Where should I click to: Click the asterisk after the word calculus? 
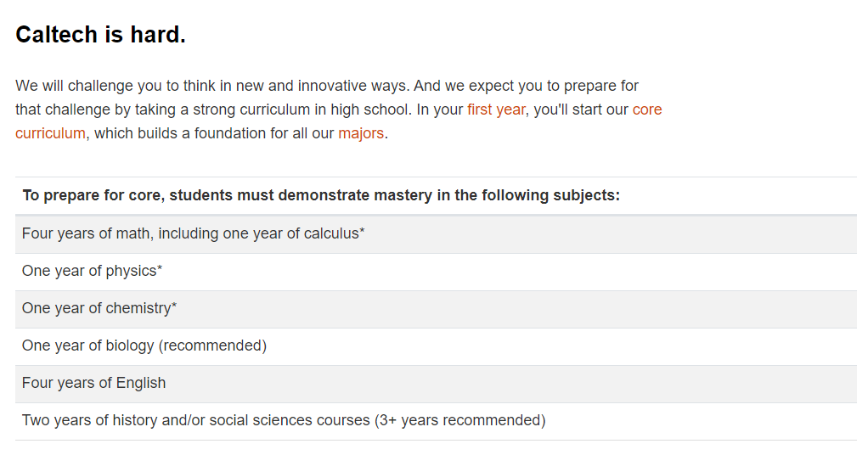pos(362,230)
